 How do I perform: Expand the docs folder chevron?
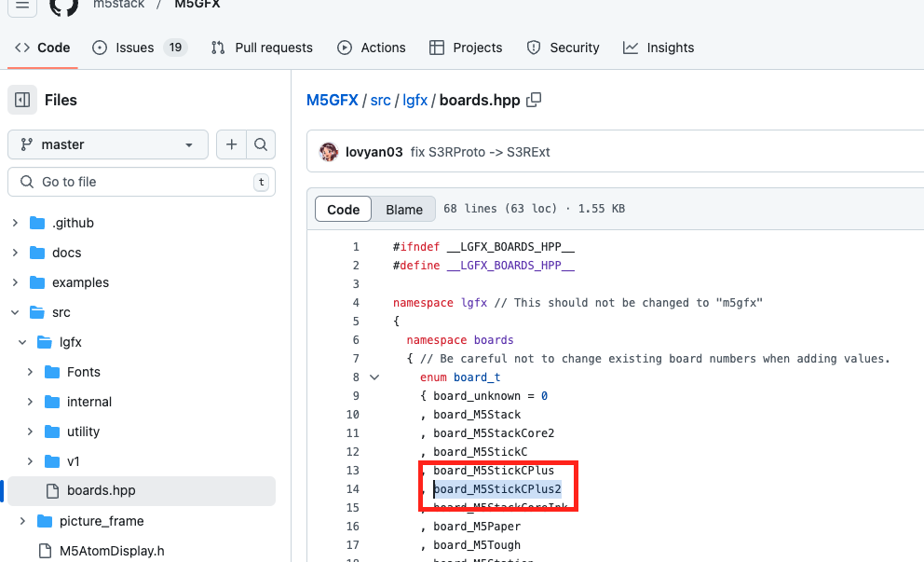pos(15,253)
